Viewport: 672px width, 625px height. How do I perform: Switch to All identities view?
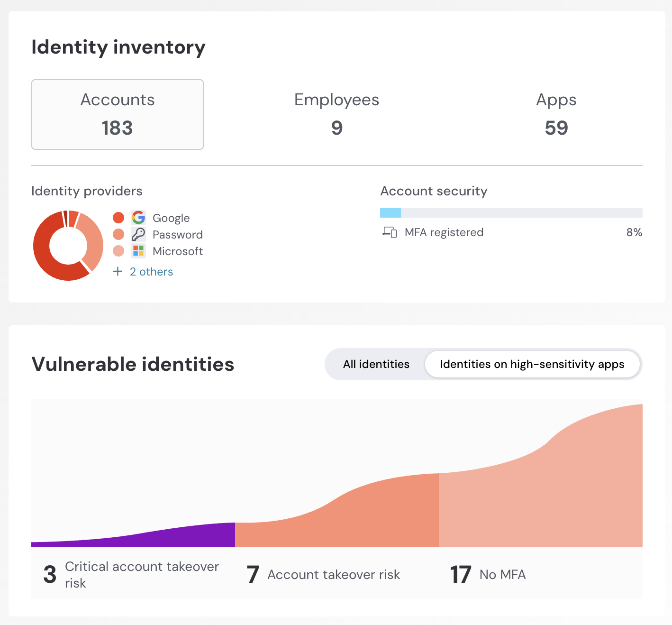[376, 364]
